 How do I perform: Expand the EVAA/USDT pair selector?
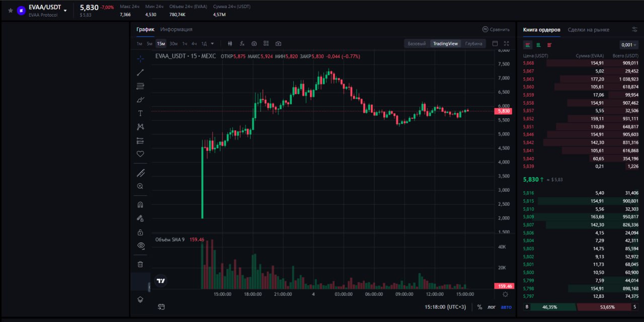point(65,10)
